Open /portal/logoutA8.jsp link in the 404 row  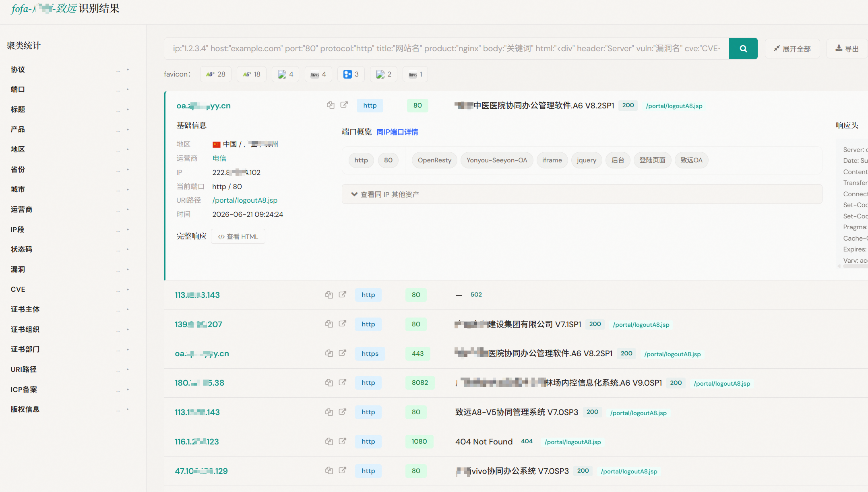pyautogui.click(x=572, y=442)
